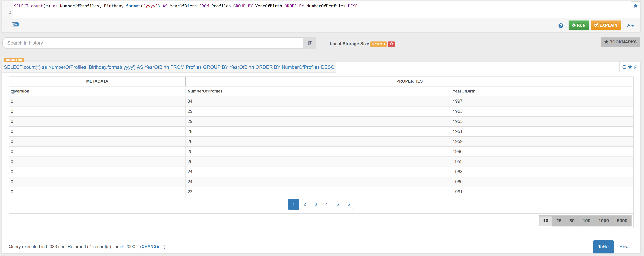Star the executed command result

coord(630,67)
